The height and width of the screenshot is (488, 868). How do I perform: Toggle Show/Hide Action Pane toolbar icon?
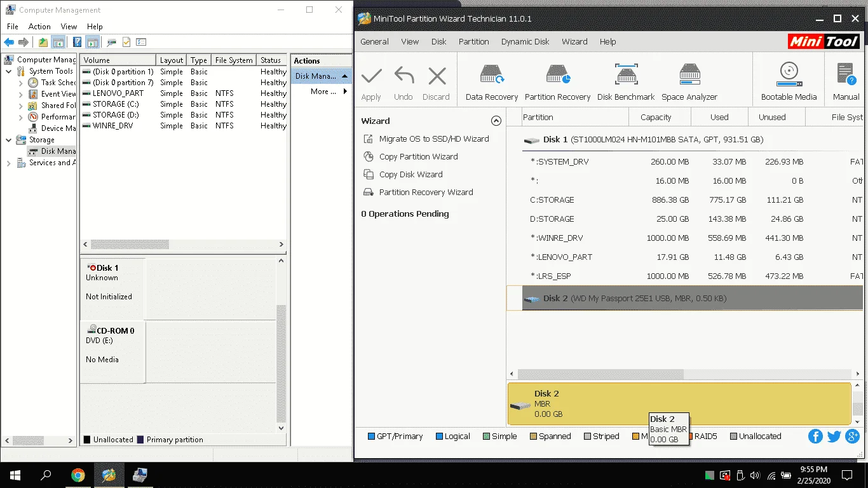point(93,43)
